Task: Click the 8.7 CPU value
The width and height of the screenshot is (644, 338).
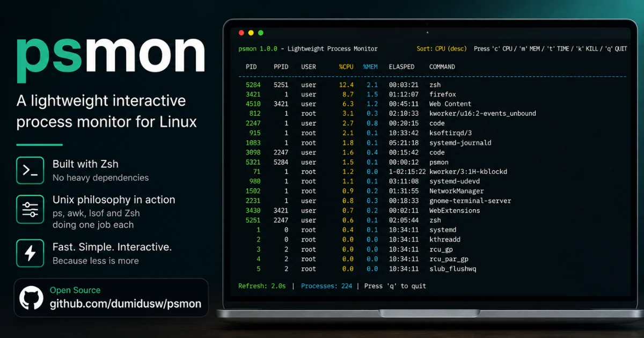Action: (348, 94)
